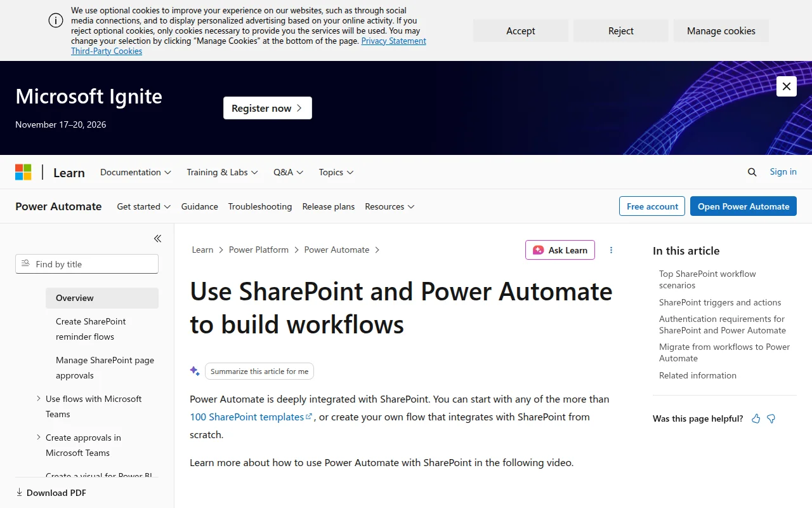This screenshot has width=812, height=508.
Task: Expand the Get started menu
Action: coord(144,206)
